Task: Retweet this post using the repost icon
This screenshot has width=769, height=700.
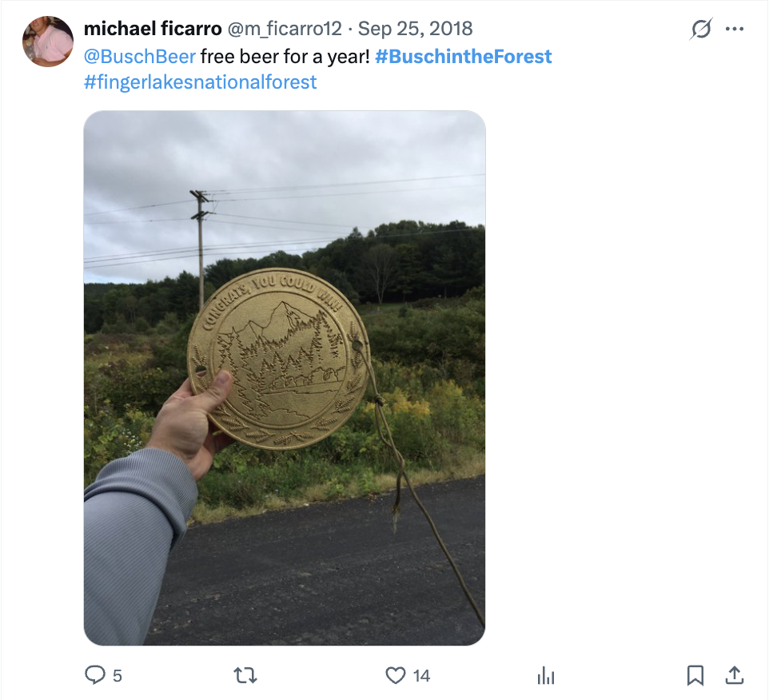Action: [245, 675]
